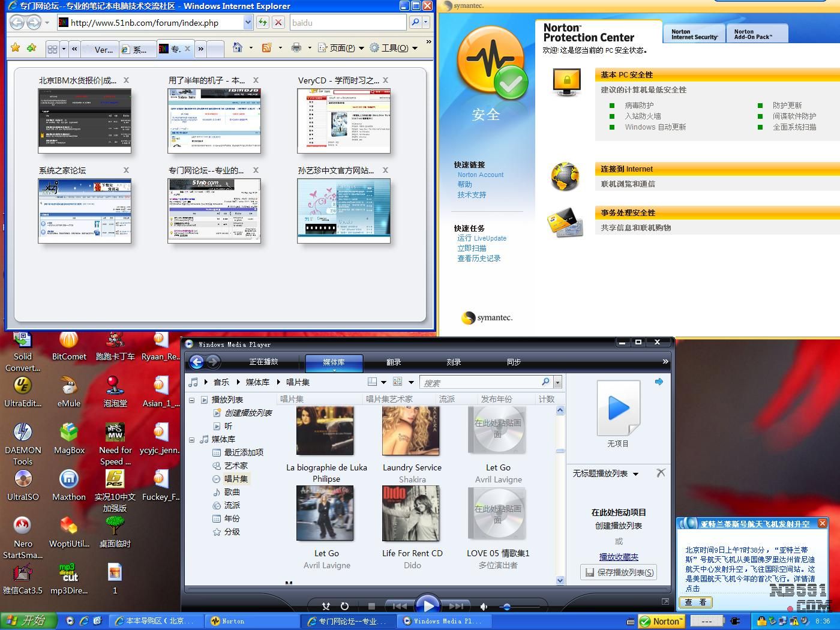Expand the 无标题播放列表 dropdown
The image size is (840, 630).
(635, 474)
